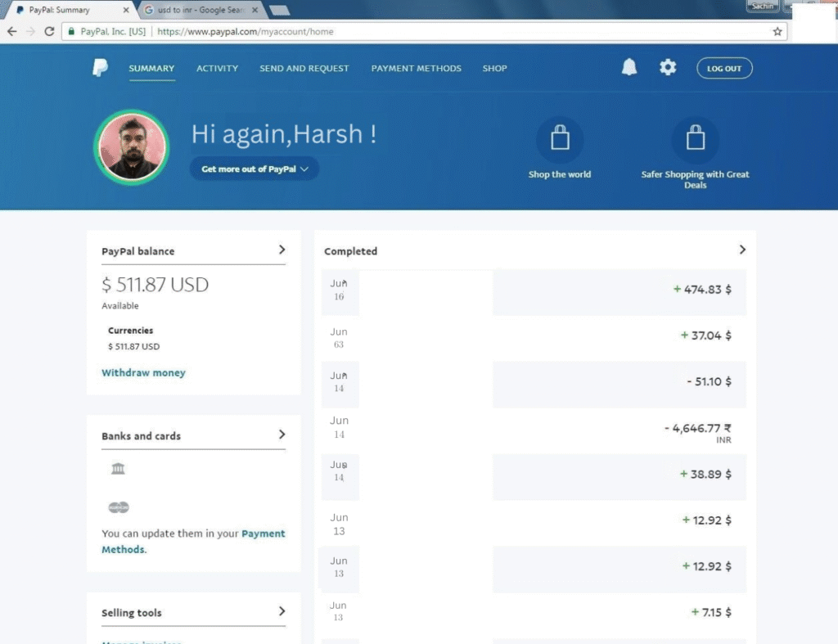Click the Mastercard card icon
Screen dimensions: 838x644
119,507
